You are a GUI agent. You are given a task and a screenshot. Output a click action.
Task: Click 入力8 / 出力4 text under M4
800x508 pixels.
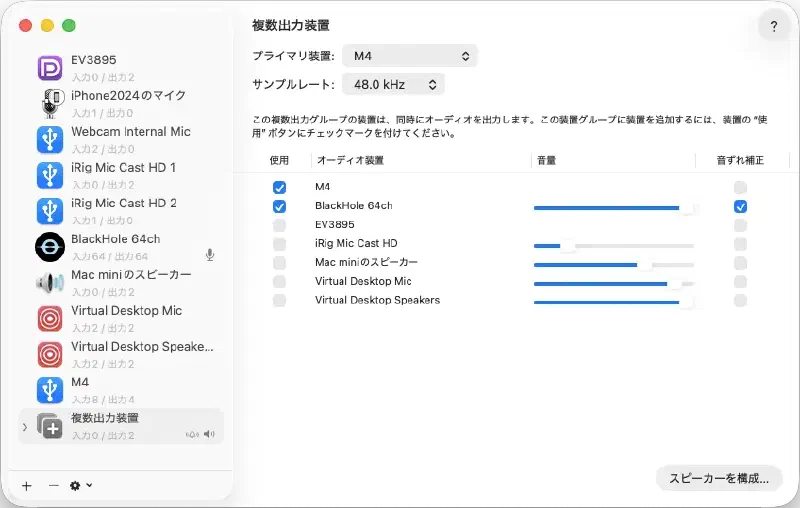point(103,399)
